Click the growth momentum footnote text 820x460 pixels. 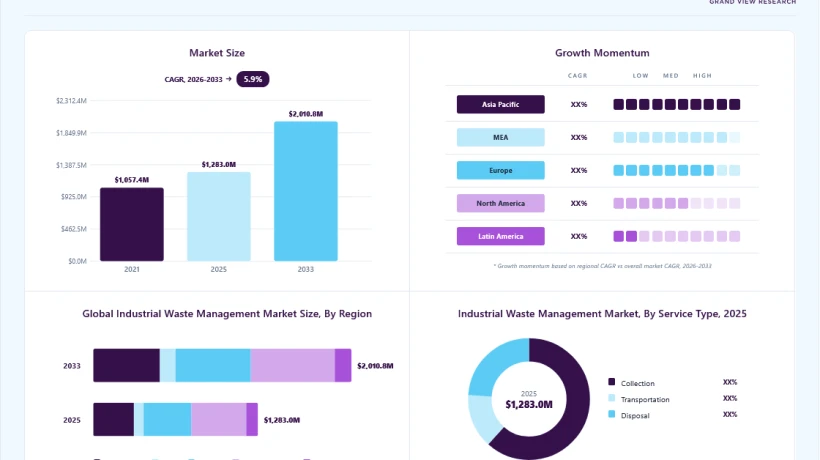[602, 266]
